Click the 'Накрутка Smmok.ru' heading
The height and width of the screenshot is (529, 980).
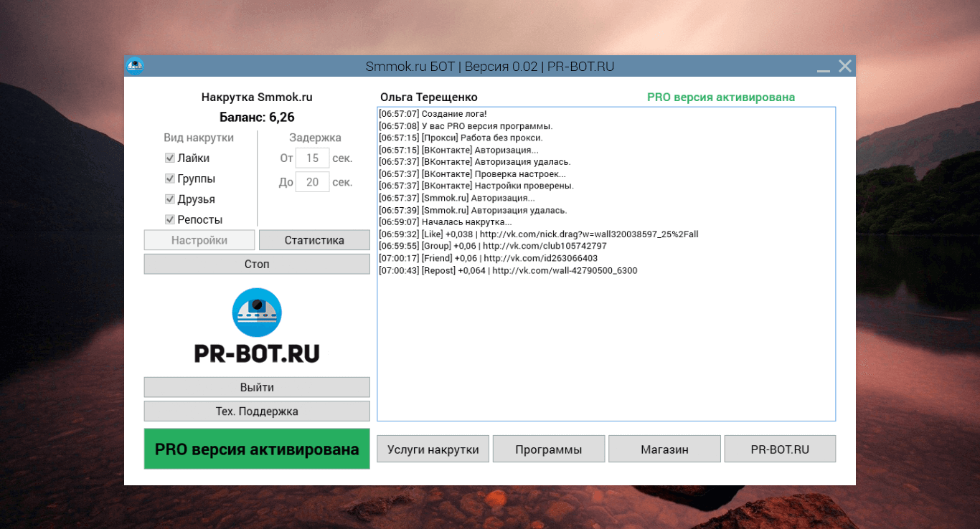257,97
